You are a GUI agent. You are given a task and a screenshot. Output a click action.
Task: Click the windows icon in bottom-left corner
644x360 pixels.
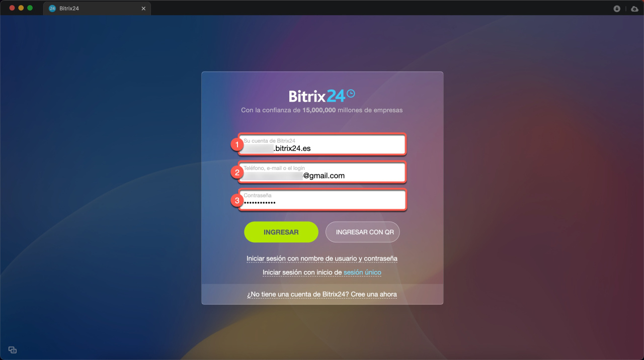pos(13,350)
